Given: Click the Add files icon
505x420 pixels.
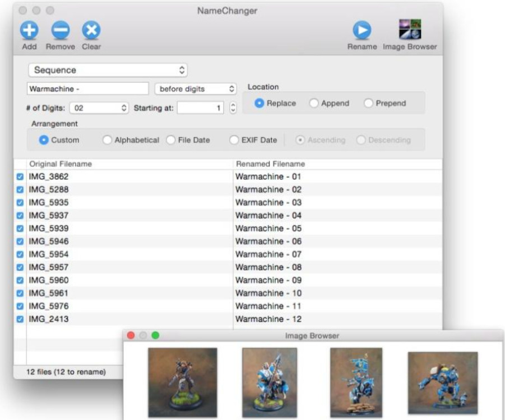Looking at the screenshot, I should 29,30.
